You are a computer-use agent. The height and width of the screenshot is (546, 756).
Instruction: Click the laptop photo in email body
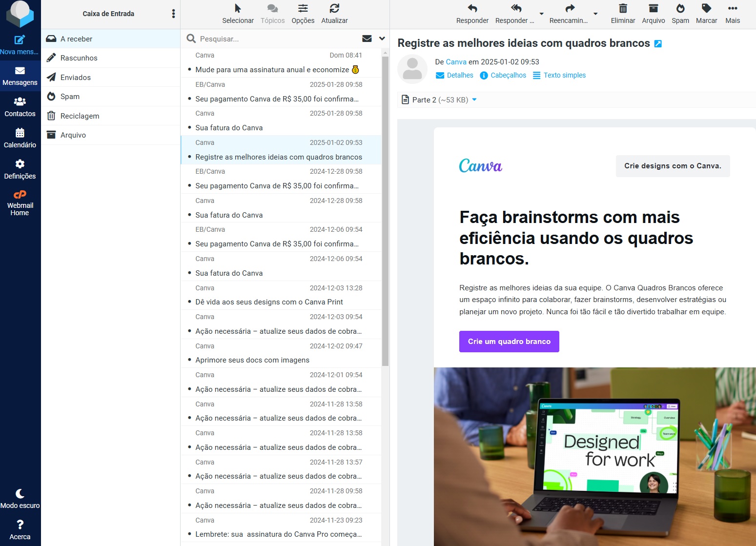pyautogui.click(x=595, y=456)
